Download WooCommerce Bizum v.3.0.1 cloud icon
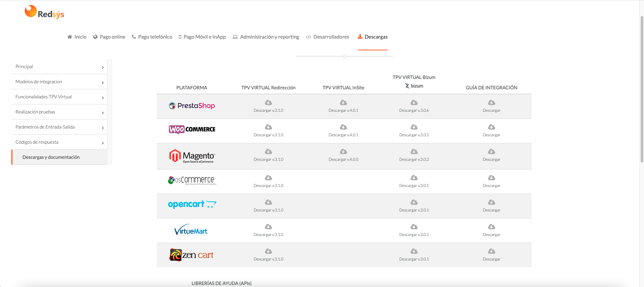644x287 pixels. pyautogui.click(x=414, y=127)
